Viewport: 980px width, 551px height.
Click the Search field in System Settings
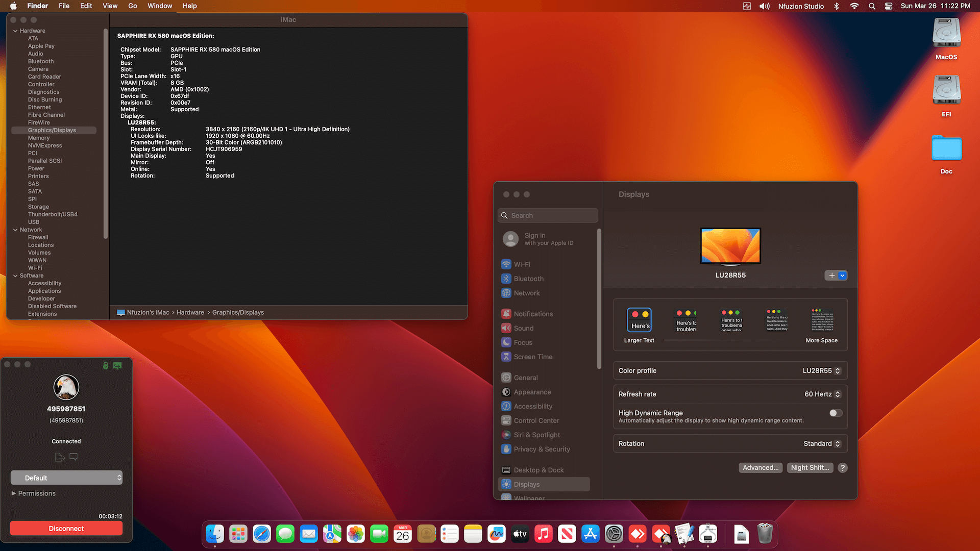[547, 215]
